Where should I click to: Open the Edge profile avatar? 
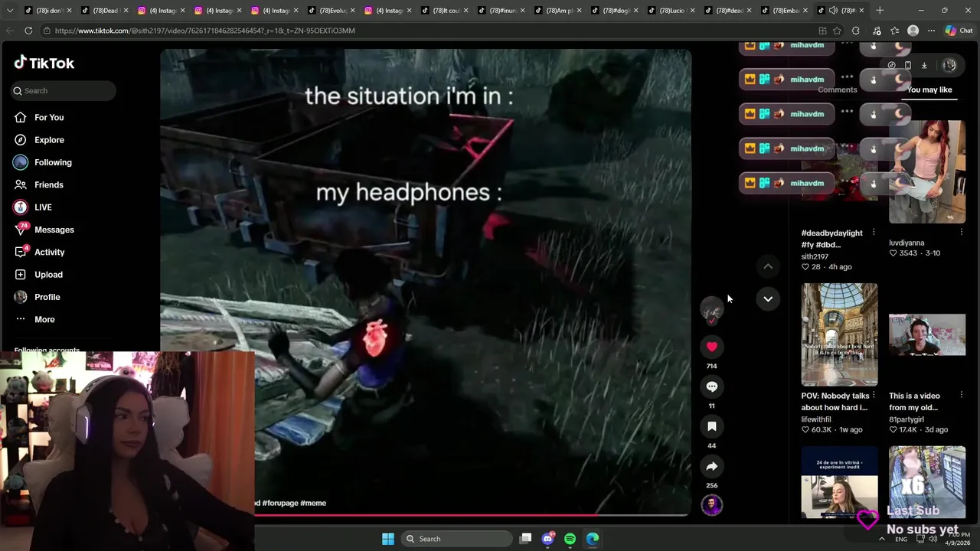[913, 31]
